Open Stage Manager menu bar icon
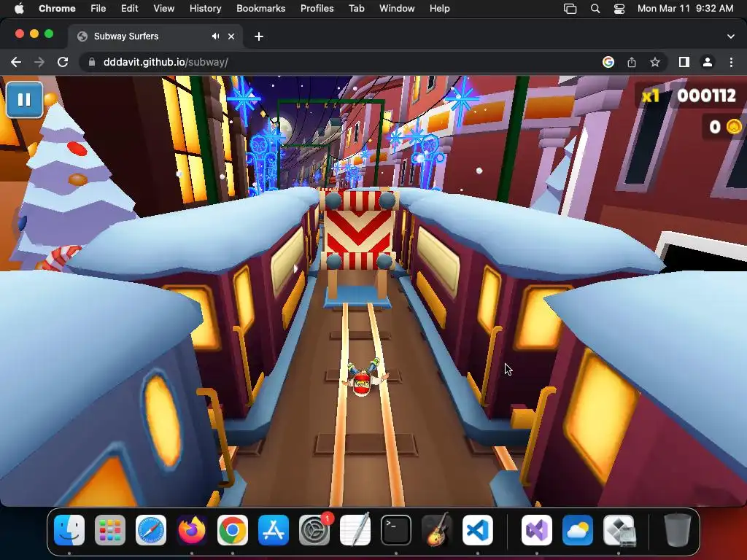 tap(570, 8)
